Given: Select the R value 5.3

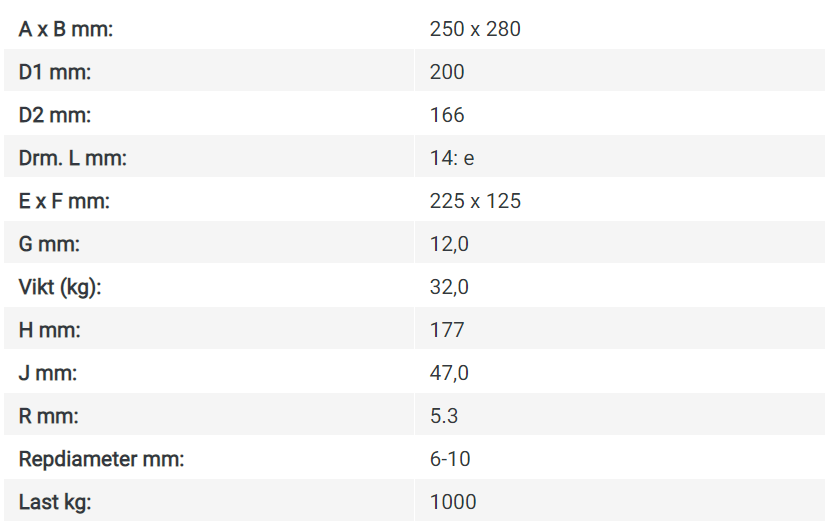Looking at the screenshot, I should point(444,416).
